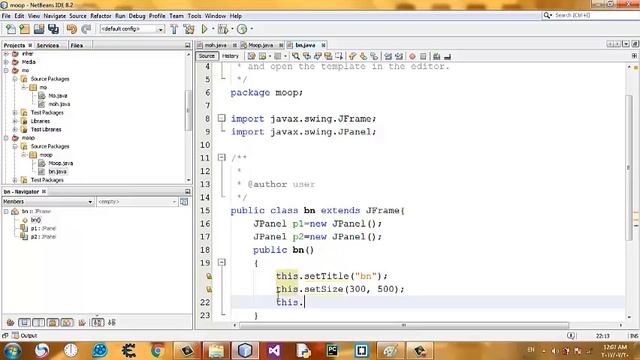640x360 pixels.
Task: Toggle Show Inner Classes in Navigator
Action: (x=67, y=322)
